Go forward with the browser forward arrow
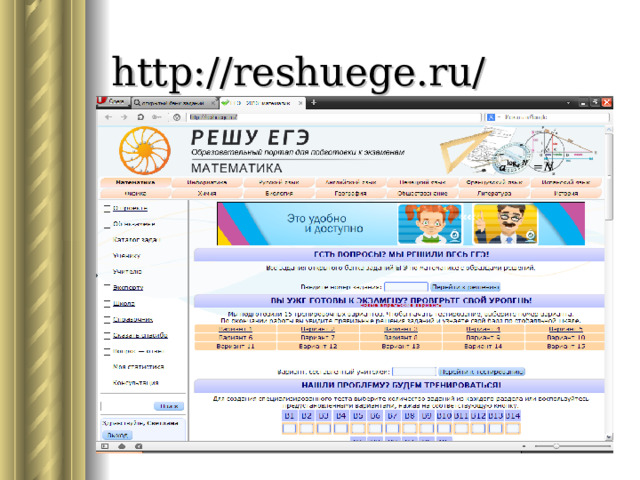This screenshot has height=480, width=640. tap(124, 117)
